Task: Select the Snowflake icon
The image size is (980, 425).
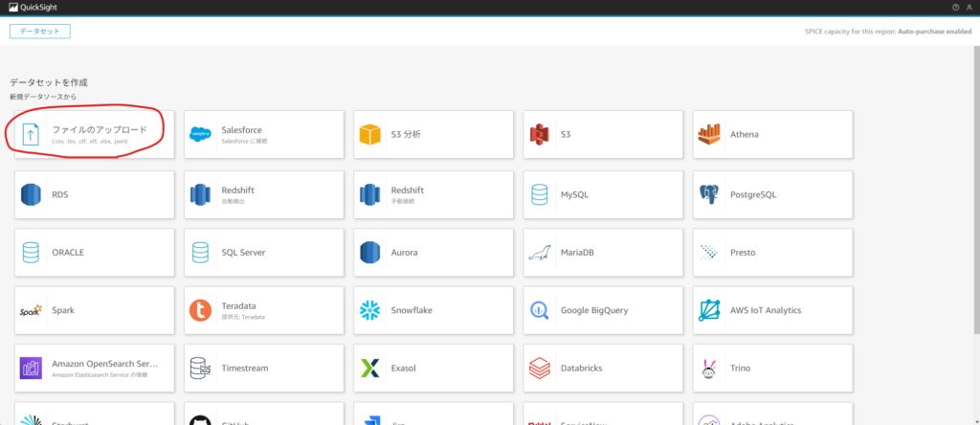Action: (x=369, y=310)
